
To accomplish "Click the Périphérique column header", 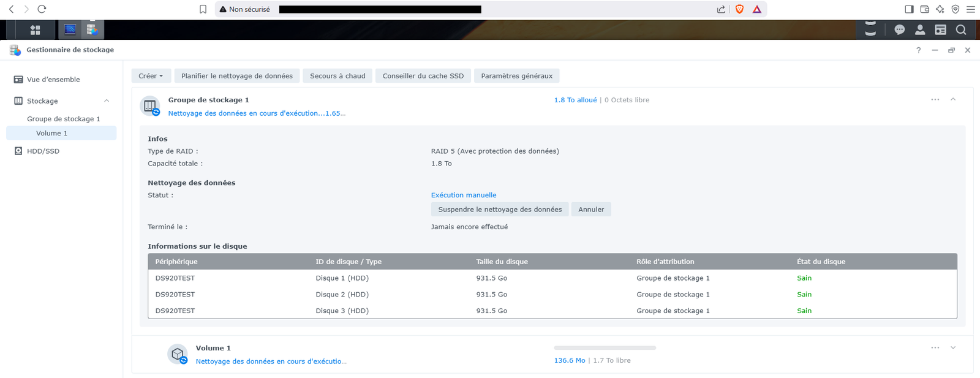I will [228, 262].
